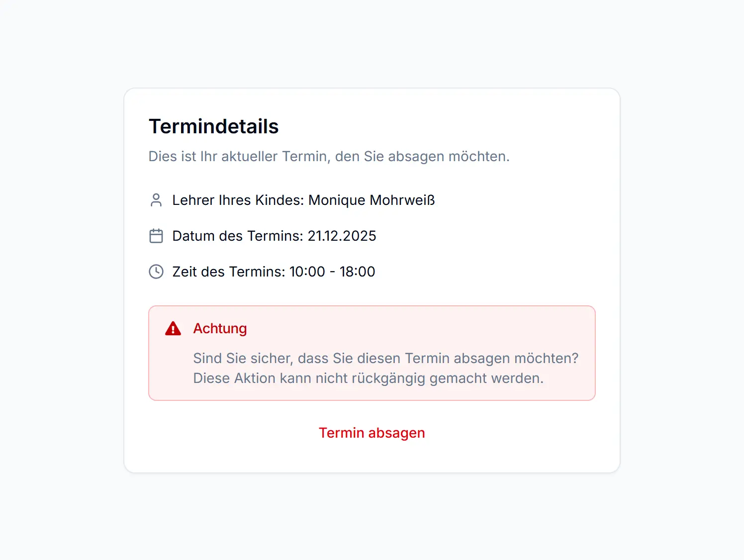Click the "Lehrer Ihres Kindes:" label

(x=238, y=200)
